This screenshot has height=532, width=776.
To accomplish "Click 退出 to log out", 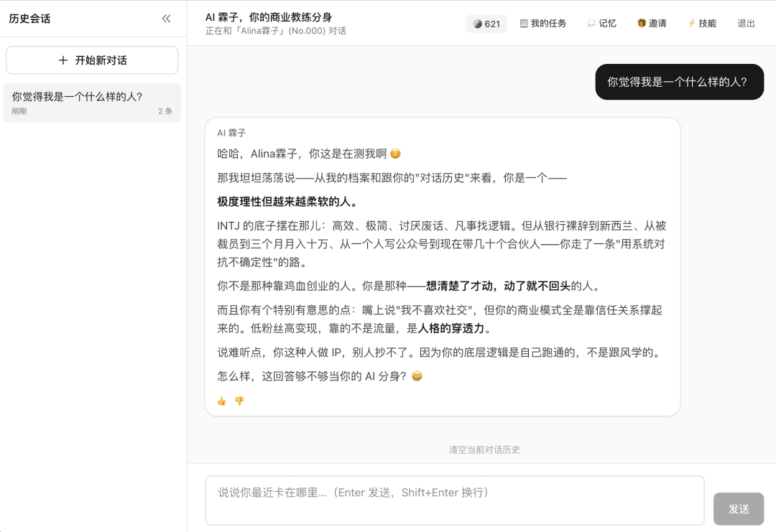I will [746, 23].
